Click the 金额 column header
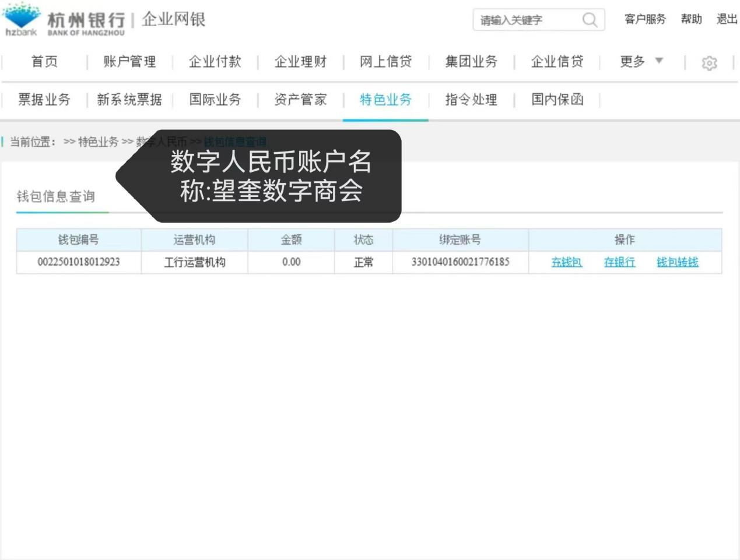This screenshot has height=560, width=740. click(x=291, y=240)
